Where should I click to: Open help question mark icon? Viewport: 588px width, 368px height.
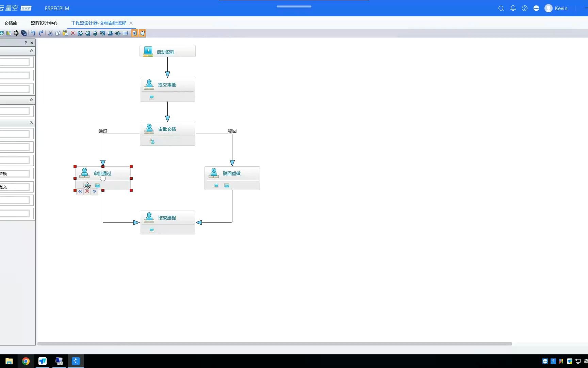pos(525,8)
